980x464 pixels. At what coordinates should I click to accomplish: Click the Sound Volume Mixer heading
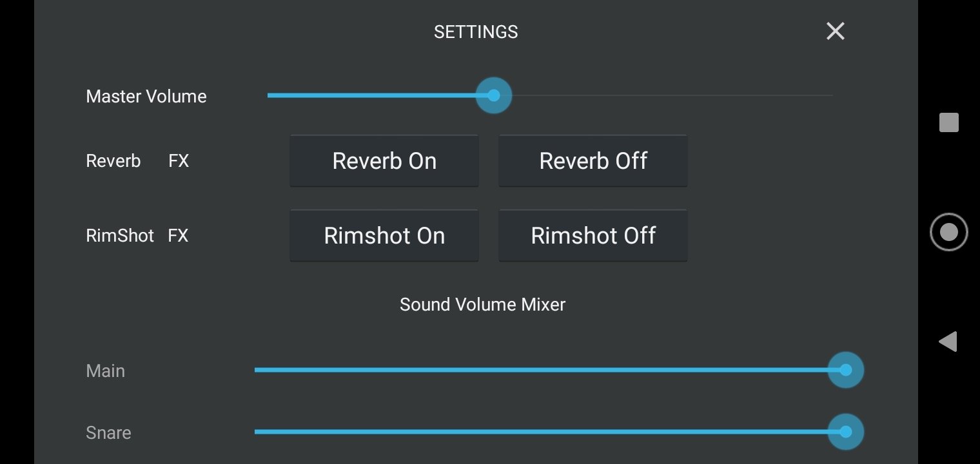(482, 304)
